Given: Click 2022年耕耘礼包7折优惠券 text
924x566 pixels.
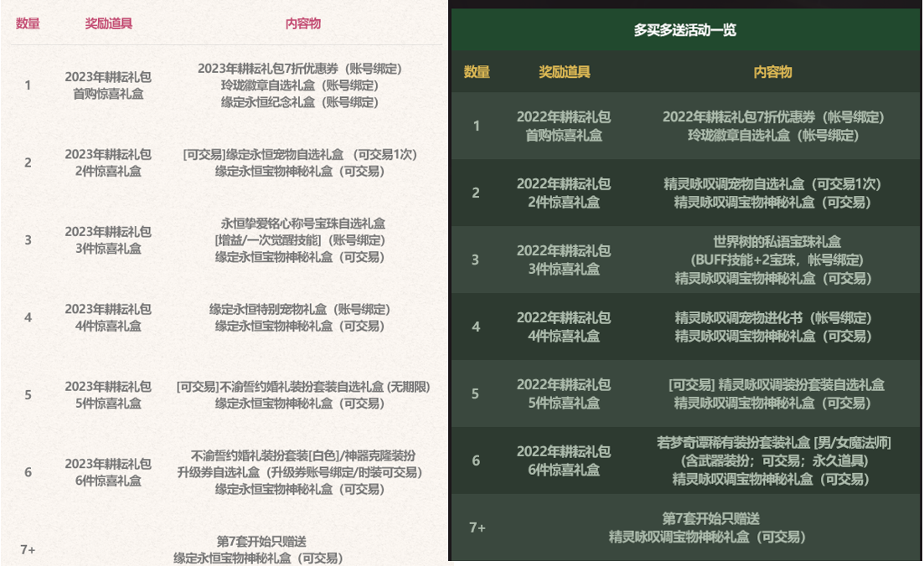Looking at the screenshot, I should click(773, 117).
